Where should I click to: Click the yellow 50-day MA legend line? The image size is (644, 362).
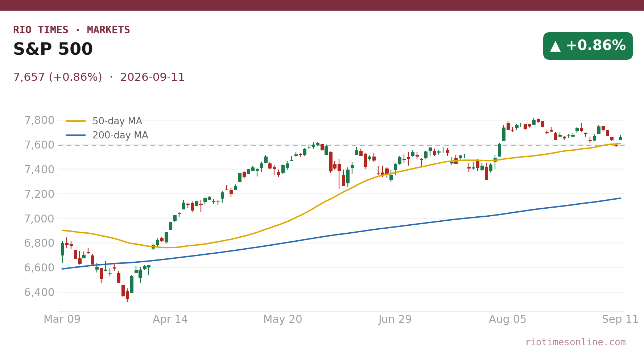tap(76, 121)
